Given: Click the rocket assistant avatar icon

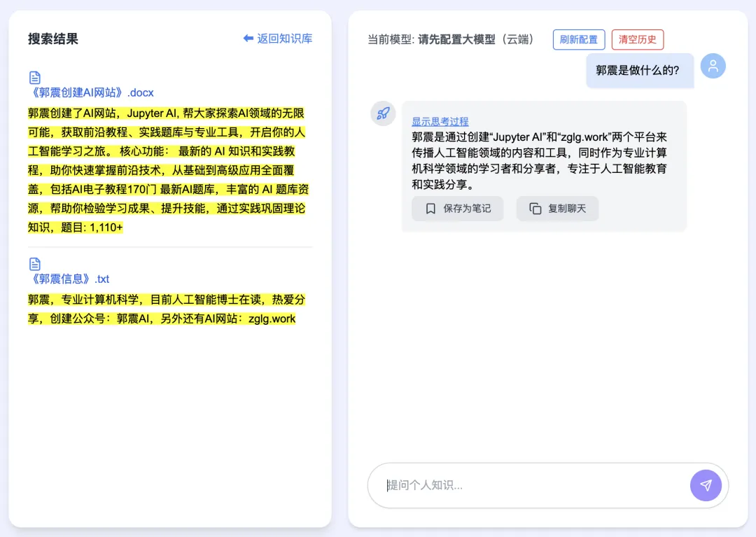Looking at the screenshot, I should click(x=384, y=113).
